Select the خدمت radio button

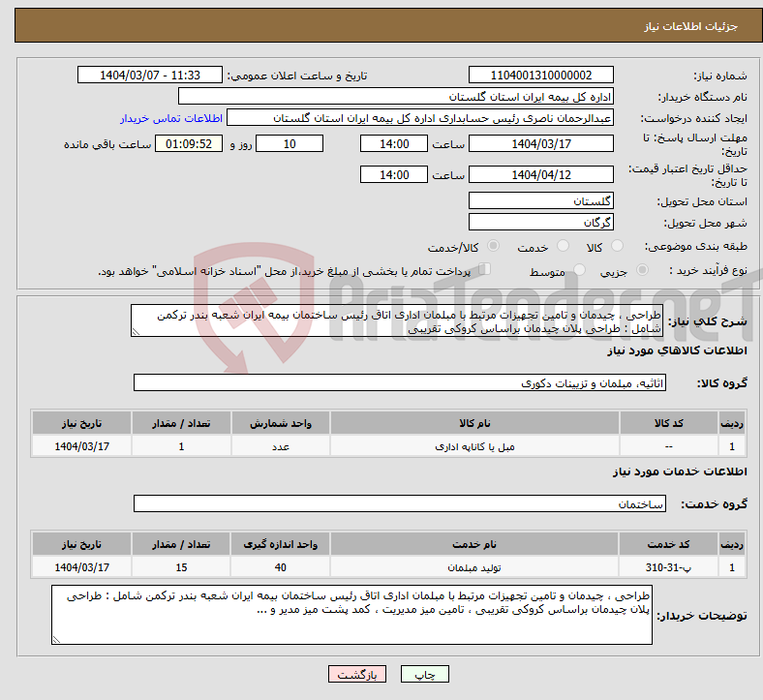[x=563, y=246]
